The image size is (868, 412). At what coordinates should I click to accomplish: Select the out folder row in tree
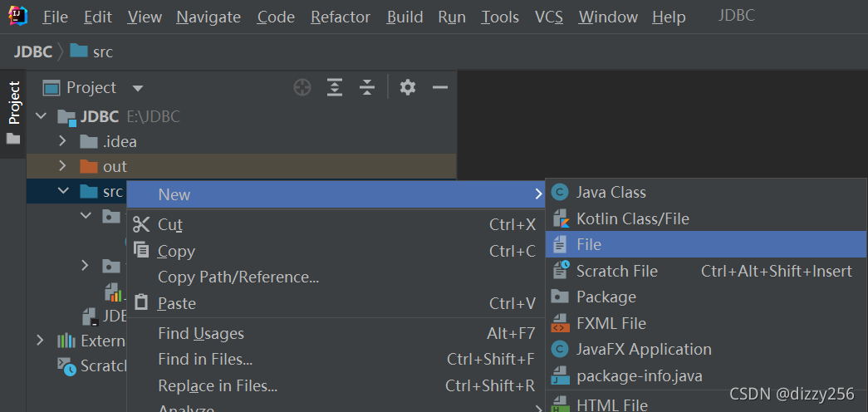(242, 166)
